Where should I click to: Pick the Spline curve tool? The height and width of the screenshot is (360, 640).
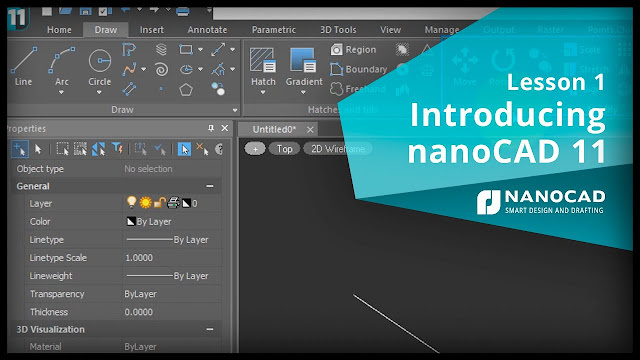pyautogui.click(x=129, y=69)
